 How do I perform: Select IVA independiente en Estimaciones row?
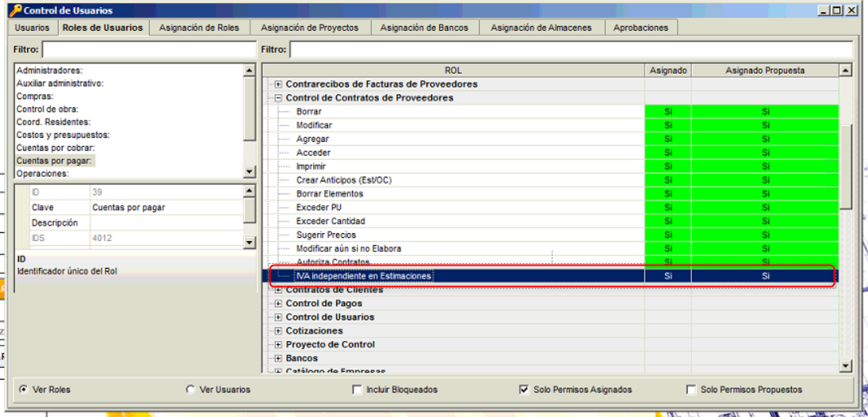click(550, 276)
